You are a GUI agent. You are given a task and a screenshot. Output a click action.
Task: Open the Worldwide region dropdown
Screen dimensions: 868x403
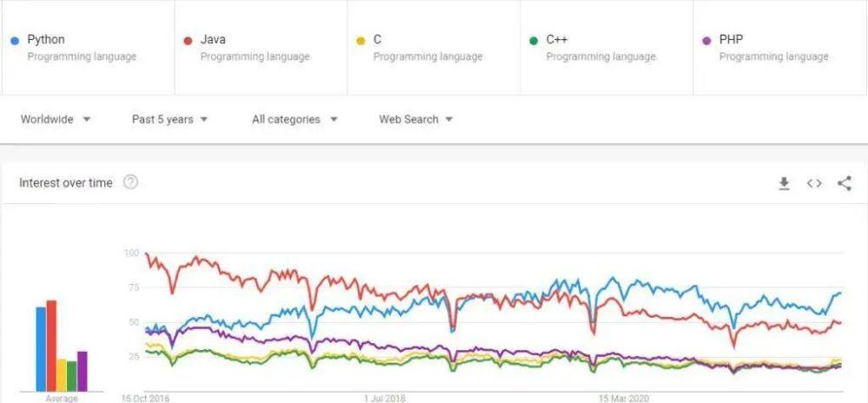(56, 119)
